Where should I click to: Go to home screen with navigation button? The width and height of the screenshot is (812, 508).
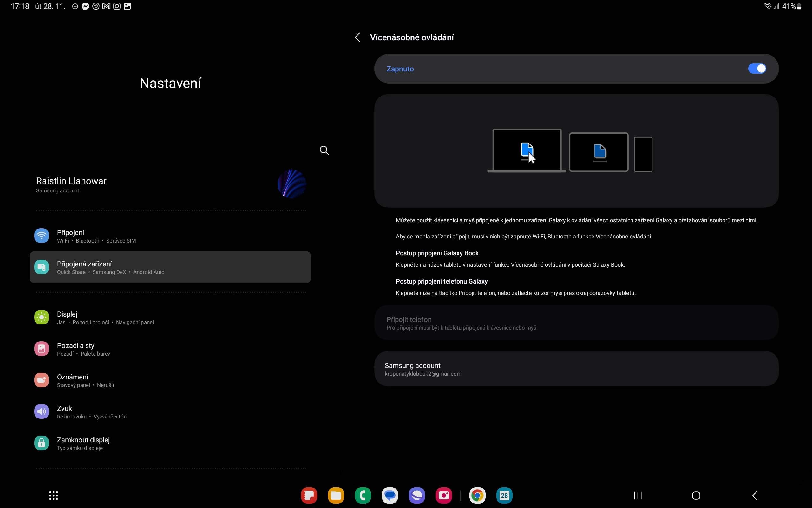click(x=696, y=496)
